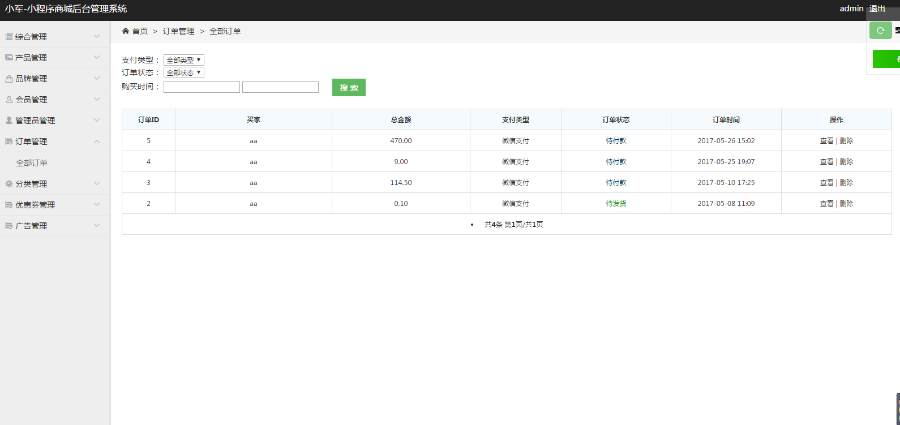Click 微信支付 in order 3 row

tap(515, 183)
